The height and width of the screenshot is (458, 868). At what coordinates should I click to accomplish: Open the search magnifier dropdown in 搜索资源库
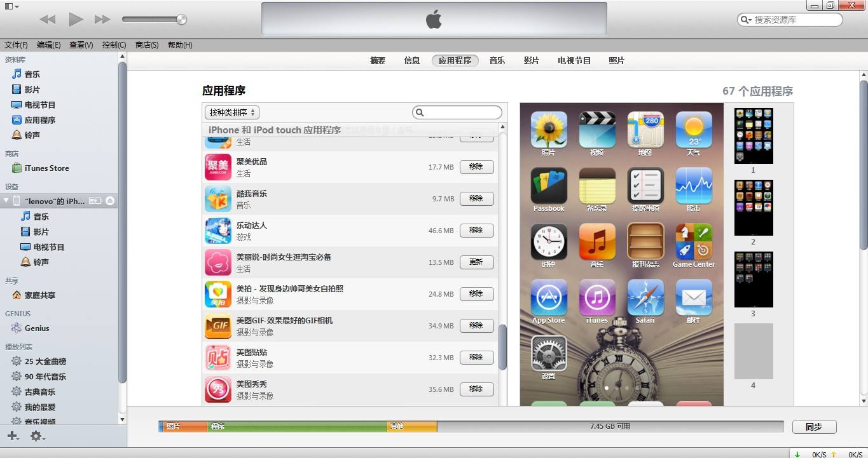click(746, 20)
